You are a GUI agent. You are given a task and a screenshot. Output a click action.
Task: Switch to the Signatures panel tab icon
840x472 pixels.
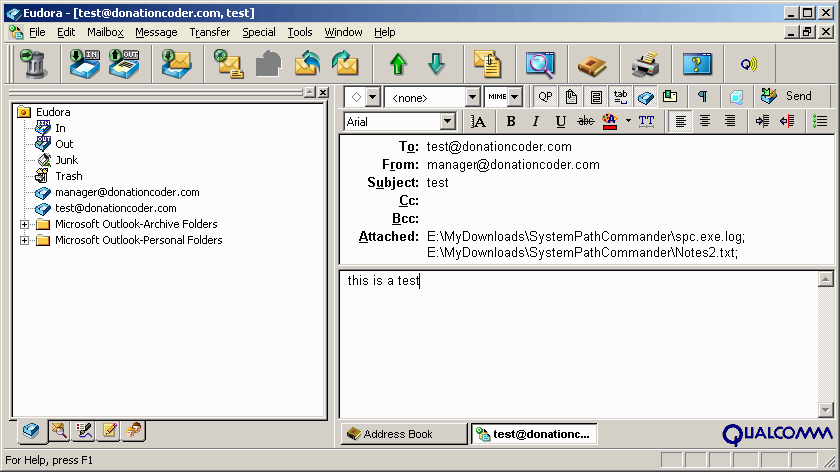[84, 430]
